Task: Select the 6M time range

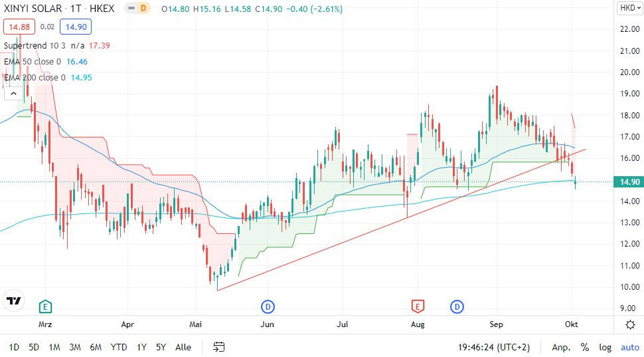Action: click(x=96, y=347)
